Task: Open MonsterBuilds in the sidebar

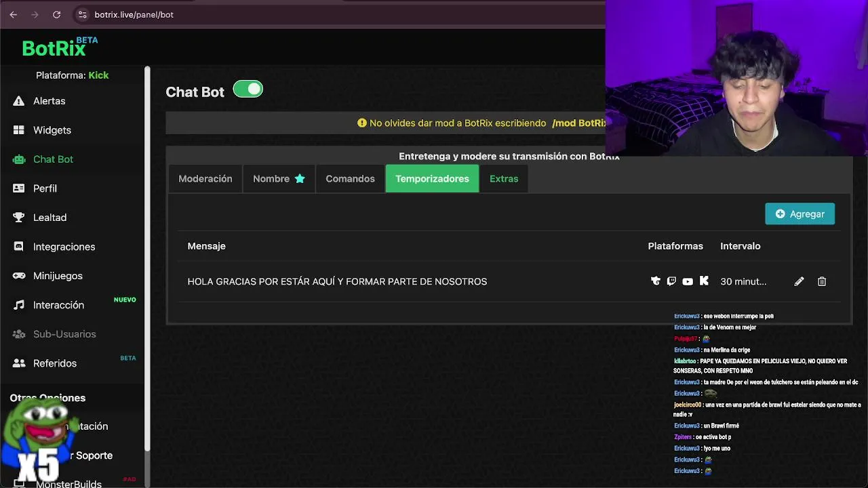Action: coord(68,484)
